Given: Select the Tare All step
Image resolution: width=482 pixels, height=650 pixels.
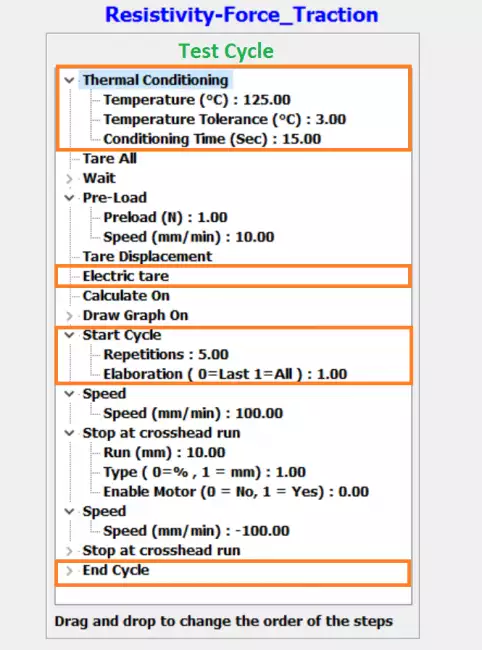Looking at the screenshot, I should click(x=110, y=158).
